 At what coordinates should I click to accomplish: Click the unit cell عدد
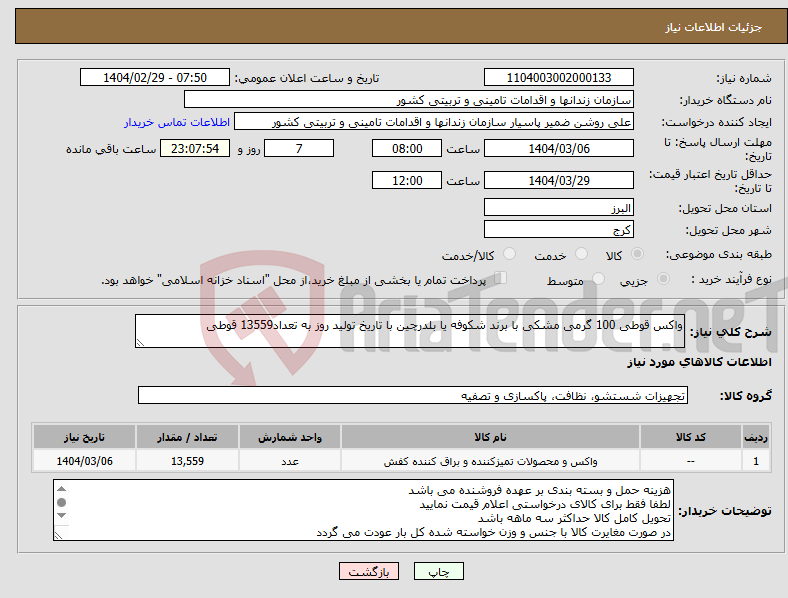290,460
